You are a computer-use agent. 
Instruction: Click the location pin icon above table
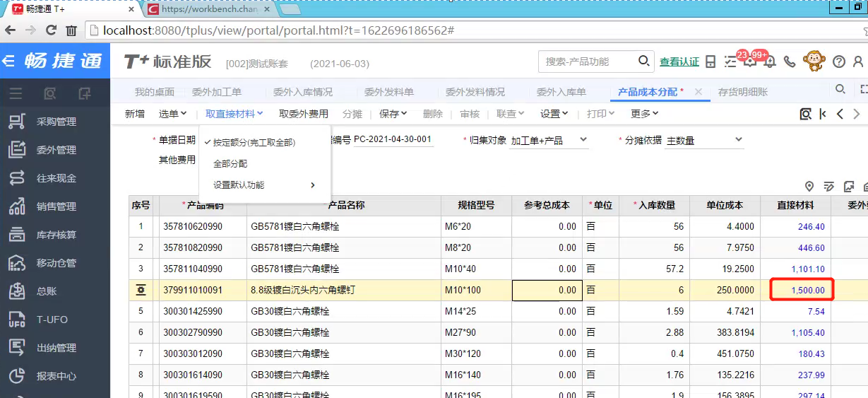(x=809, y=186)
